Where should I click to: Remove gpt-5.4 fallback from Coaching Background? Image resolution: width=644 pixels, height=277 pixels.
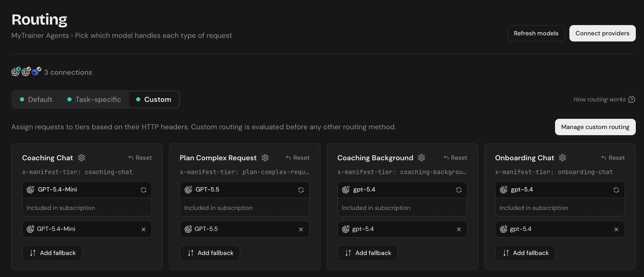(x=459, y=229)
